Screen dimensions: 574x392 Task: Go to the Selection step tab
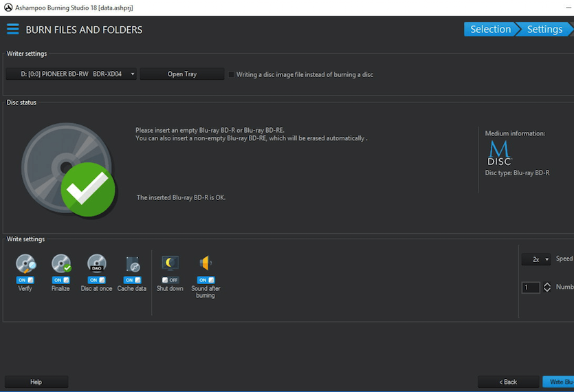[490, 30]
